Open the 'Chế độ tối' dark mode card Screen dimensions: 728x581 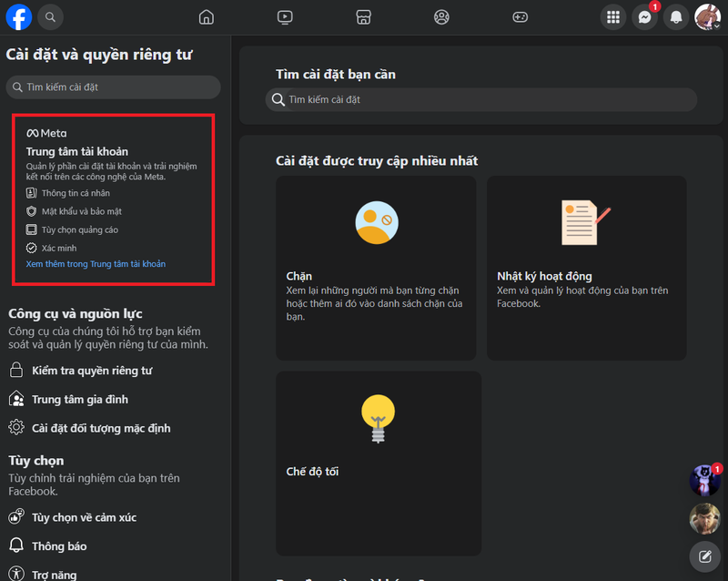(379, 464)
